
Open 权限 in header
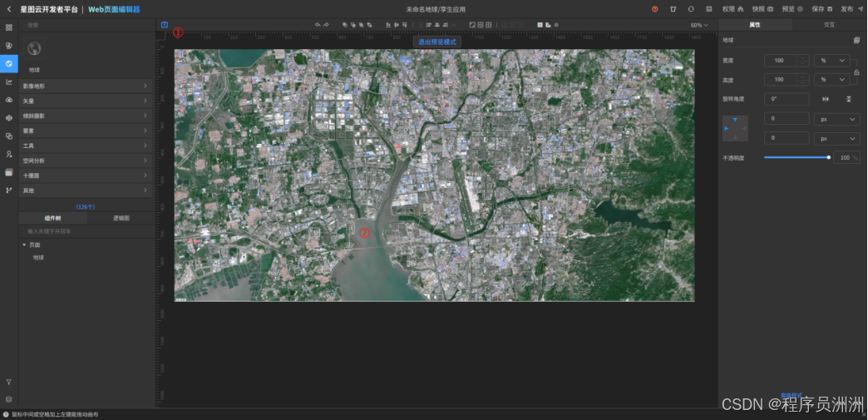pos(733,9)
